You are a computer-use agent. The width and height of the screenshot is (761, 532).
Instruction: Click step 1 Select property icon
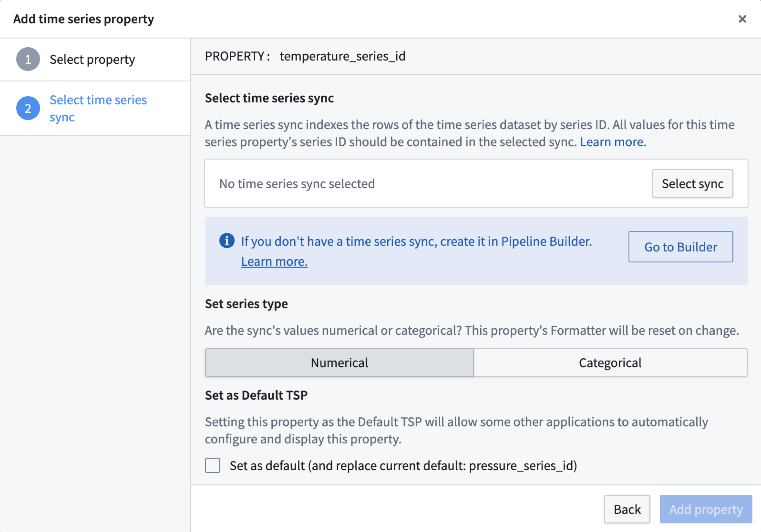(x=27, y=58)
